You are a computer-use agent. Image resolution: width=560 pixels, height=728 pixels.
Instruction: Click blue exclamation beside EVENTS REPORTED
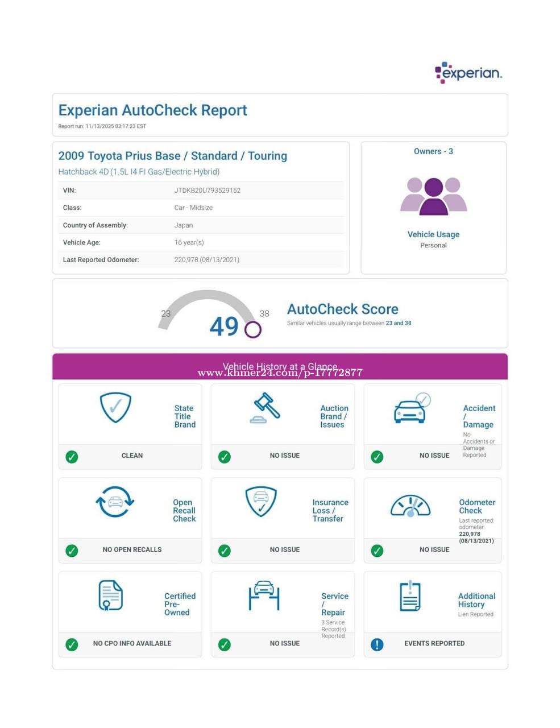[377, 644]
